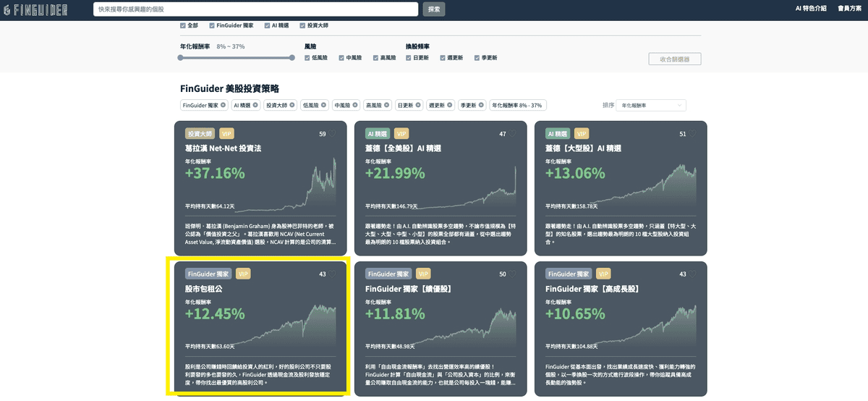Favorite 蓋德【全美股】AI 精選 heart icon
868x401 pixels.
(x=512, y=133)
